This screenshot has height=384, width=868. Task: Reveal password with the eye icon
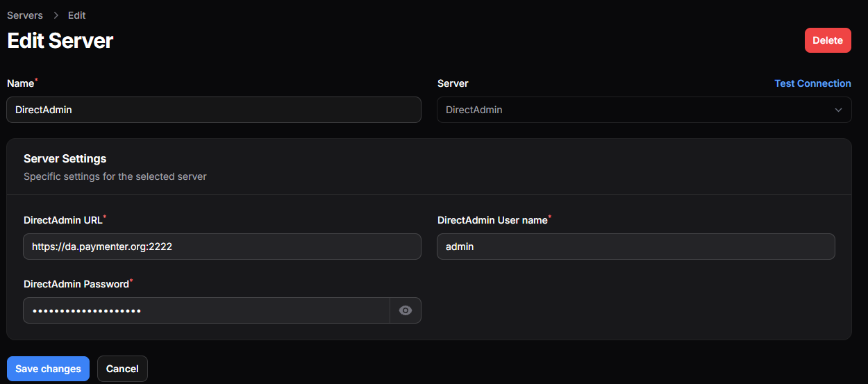pyautogui.click(x=406, y=310)
